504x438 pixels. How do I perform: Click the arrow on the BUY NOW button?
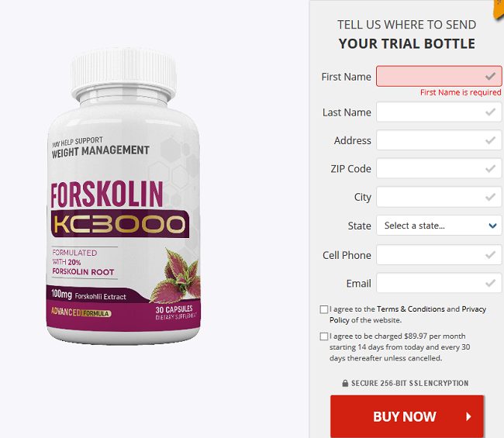point(468,417)
